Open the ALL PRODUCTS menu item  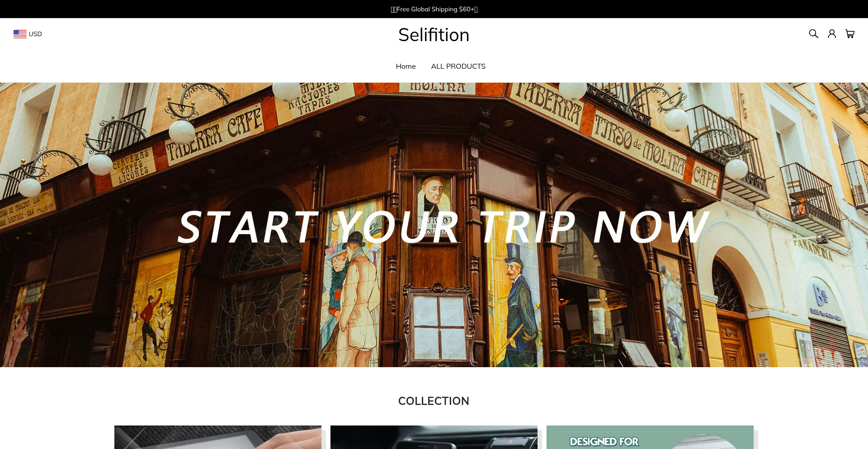click(x=458, y=66)
